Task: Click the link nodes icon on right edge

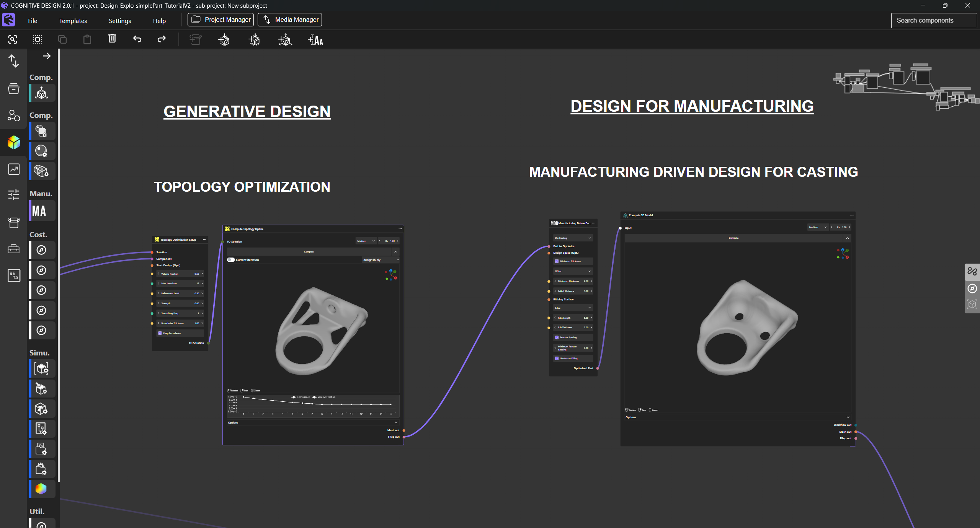Action: point(972,272)
